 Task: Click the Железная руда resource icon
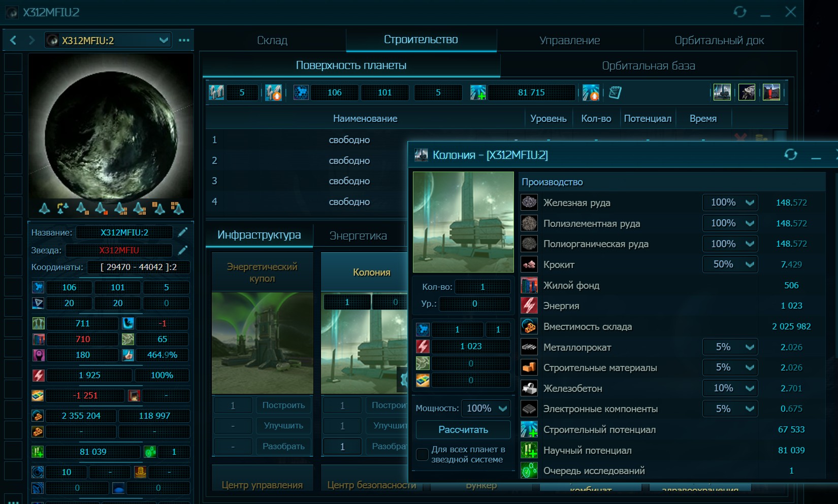(529, 203)
